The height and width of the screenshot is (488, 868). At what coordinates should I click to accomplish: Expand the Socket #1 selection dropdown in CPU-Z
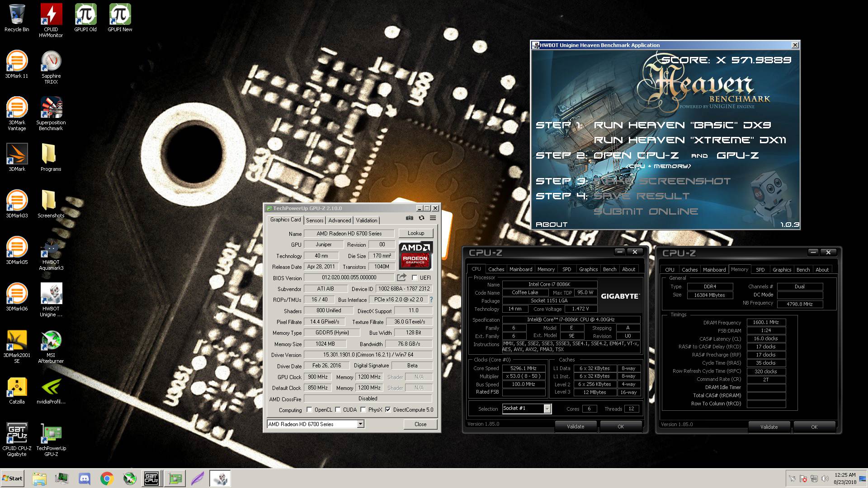(547, 408)
